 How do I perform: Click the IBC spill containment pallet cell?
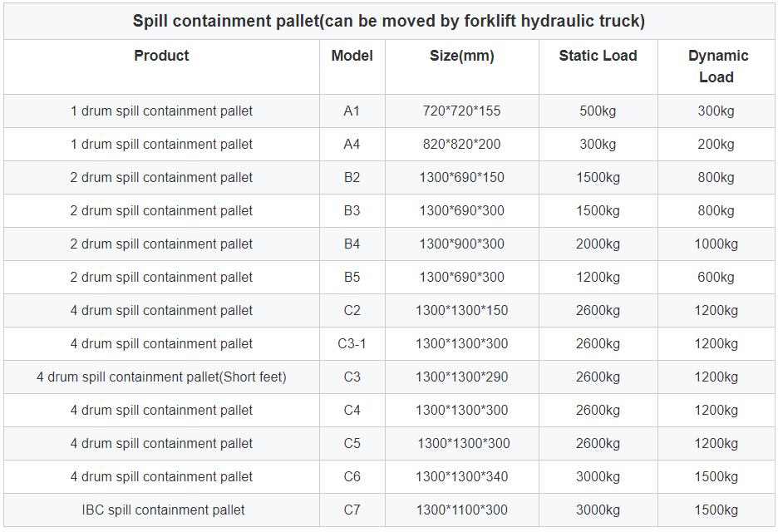pos(161,510)
